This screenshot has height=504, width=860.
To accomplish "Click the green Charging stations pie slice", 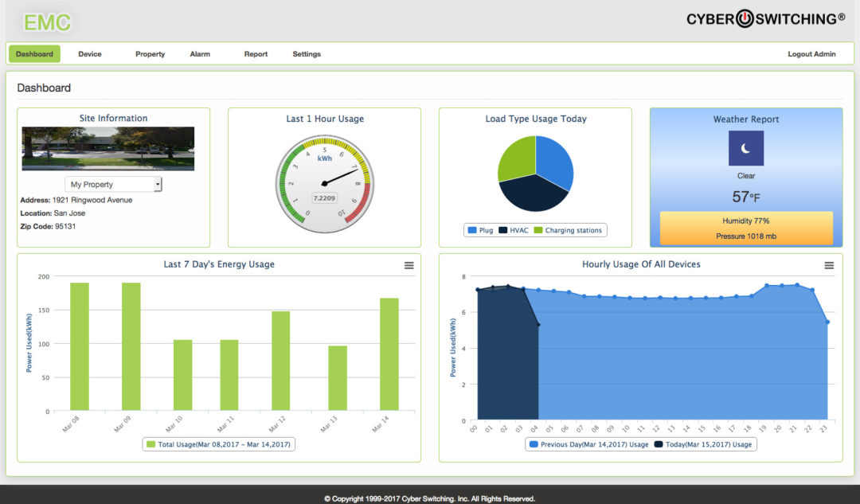I will click(518, 158).
